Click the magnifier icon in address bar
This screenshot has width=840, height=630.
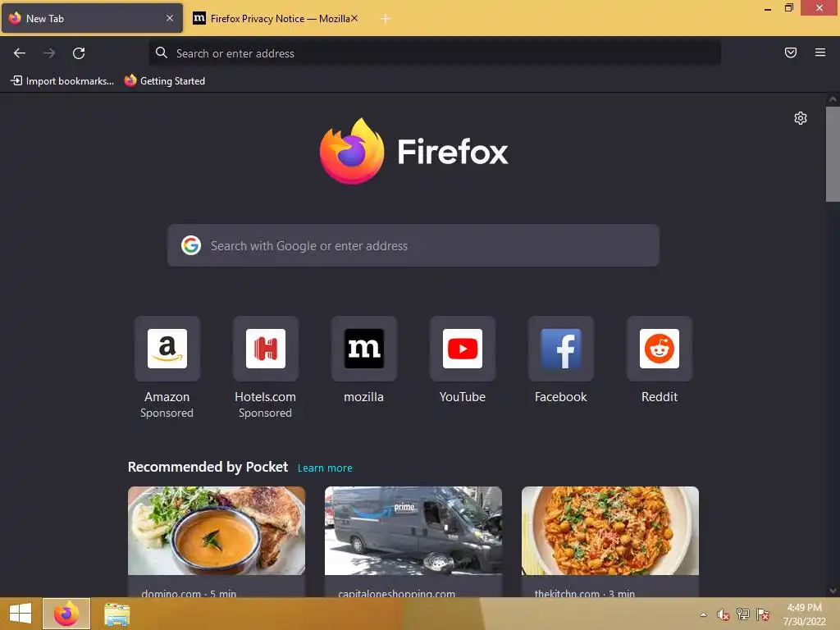point(162,52)
